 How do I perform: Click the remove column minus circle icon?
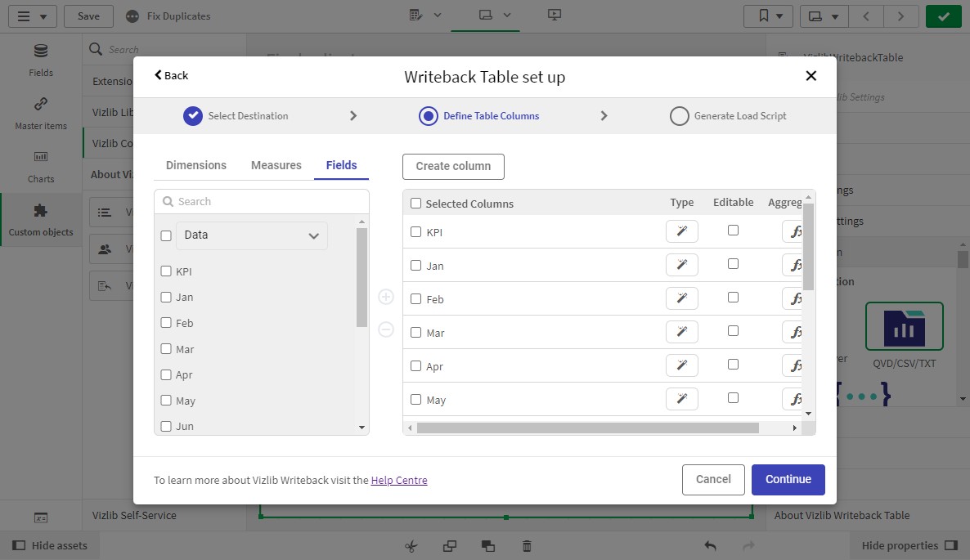(x=386, y=329)
